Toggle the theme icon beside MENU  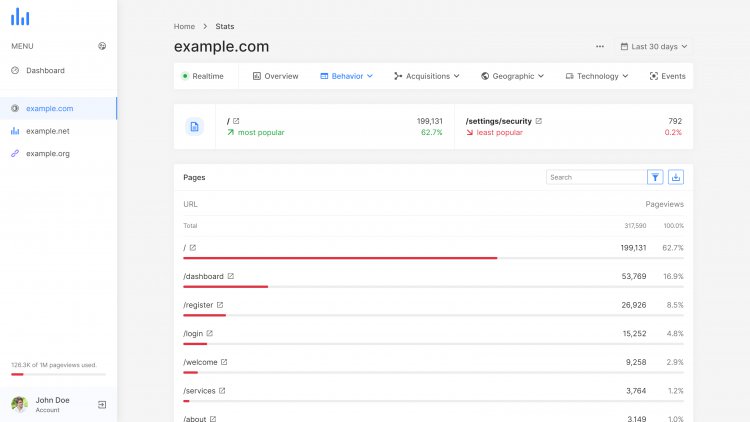[102, 46]
